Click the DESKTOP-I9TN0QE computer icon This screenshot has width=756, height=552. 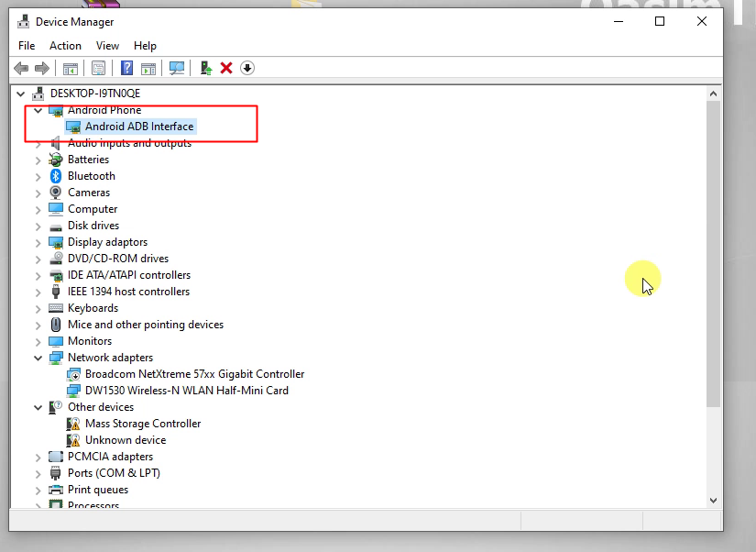click(x=38, y=94)
